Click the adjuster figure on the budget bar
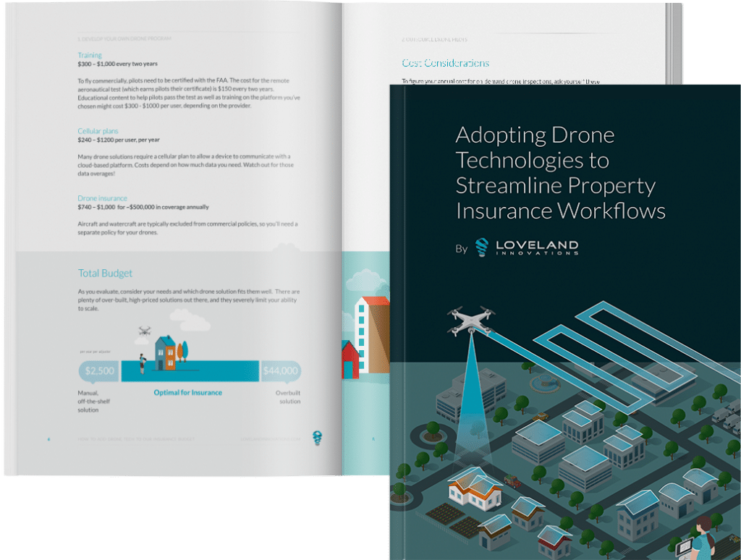The image size is (741, 560). tap(142, 363)
